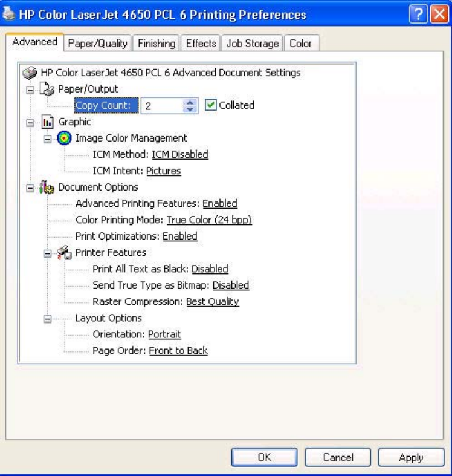This screenshot has width=452, height=476.
Task: Toggle the Collated checkbox
Action: (210, 105)
